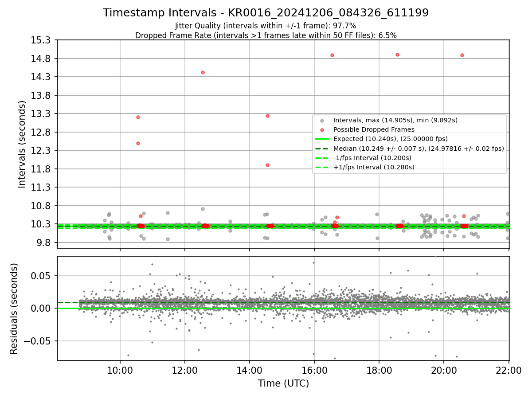This screenshot has width=532, height=399.
Task: Click the red dropped-frame point near 14.4 seconds
Action: [203, 72]
